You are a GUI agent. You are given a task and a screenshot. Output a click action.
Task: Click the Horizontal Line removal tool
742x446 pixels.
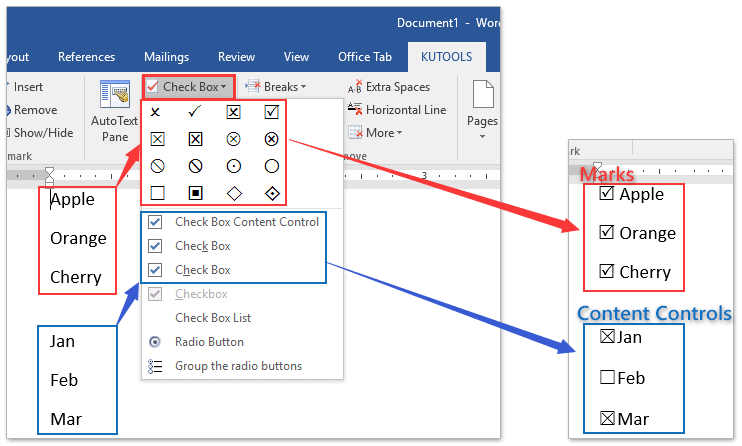point(397,110)
